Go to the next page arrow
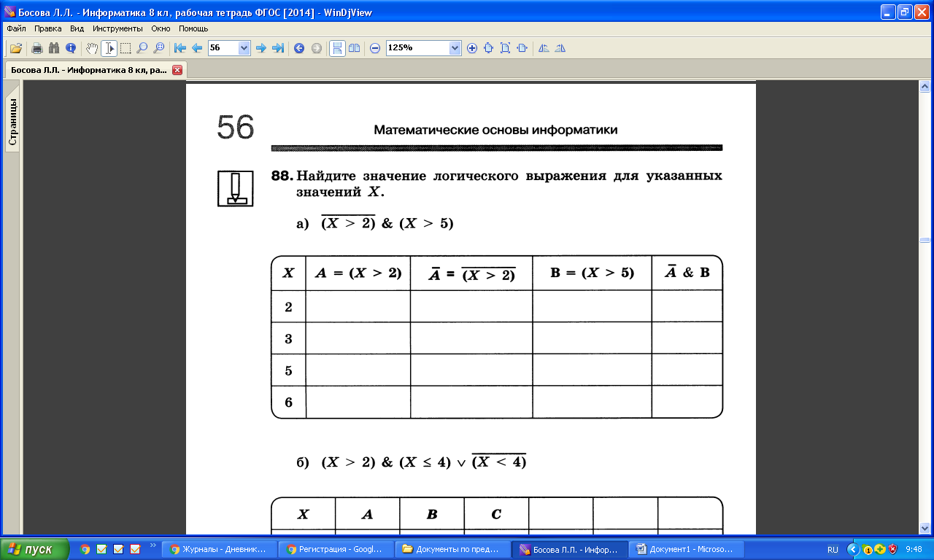The width and height of the screenshot is (934, 560). tap(260, 48)
